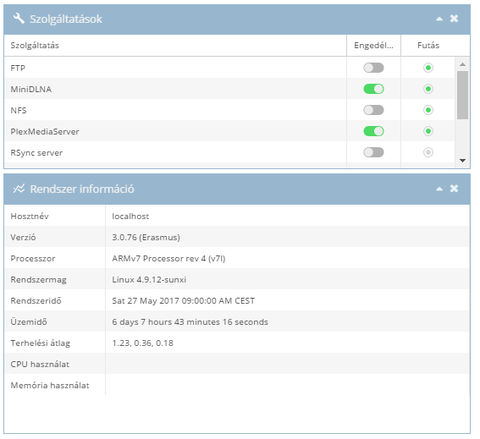Click the wrench icon in Szolgáltatások header

point(19,19)
